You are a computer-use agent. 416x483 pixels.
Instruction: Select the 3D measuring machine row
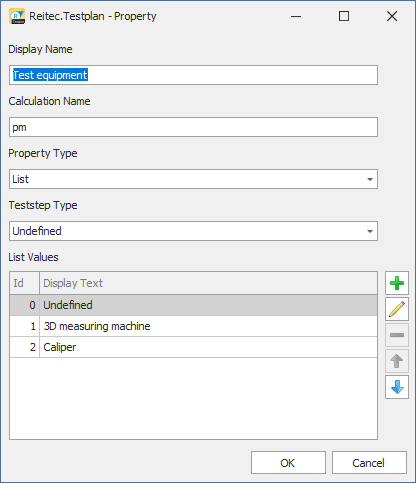click(193, 326)
